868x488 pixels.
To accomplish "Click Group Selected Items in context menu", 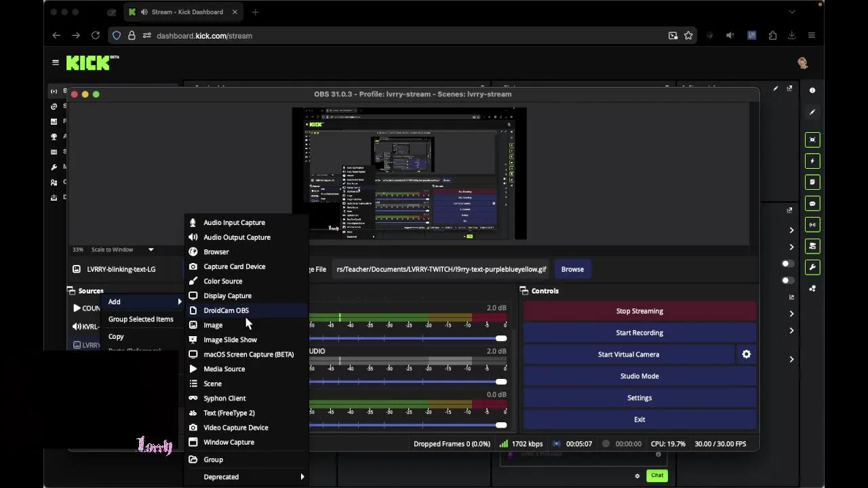I will click(142, 319).
